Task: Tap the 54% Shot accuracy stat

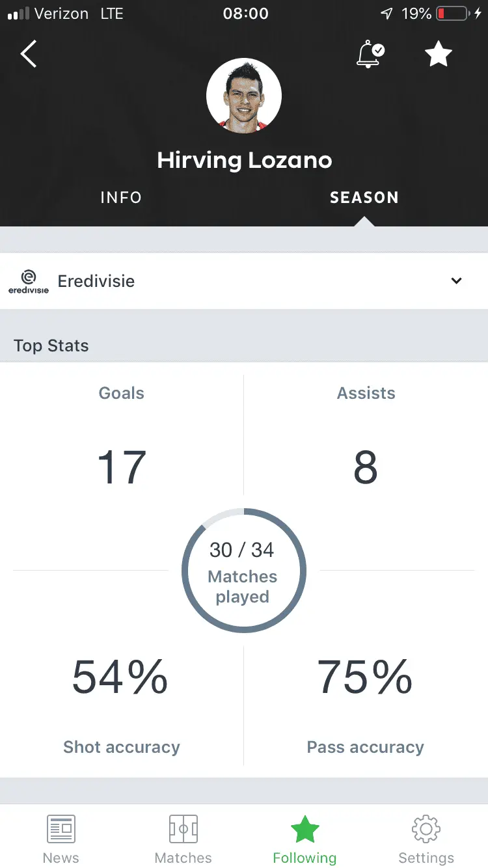Action: pyautogui.click(x=121, y=677)
